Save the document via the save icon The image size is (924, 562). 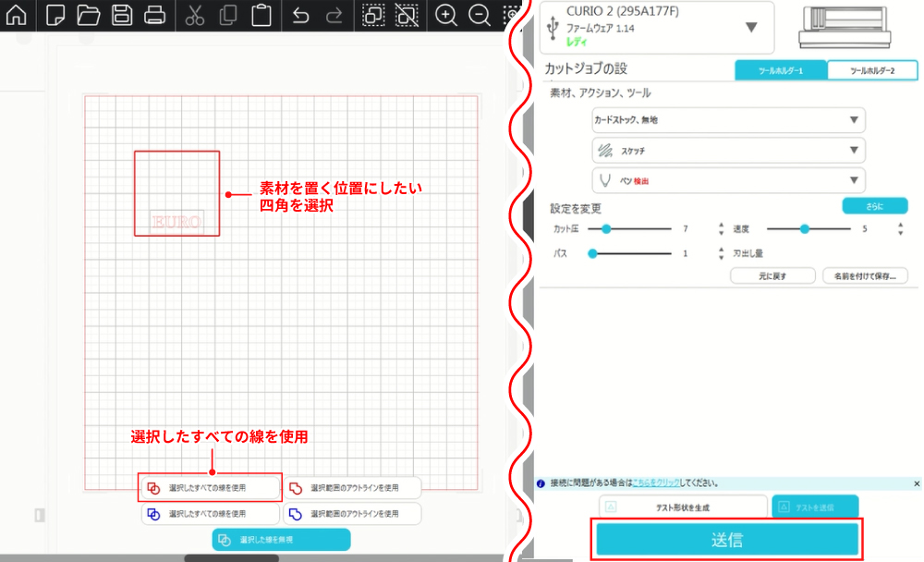(x=122, y=15)
